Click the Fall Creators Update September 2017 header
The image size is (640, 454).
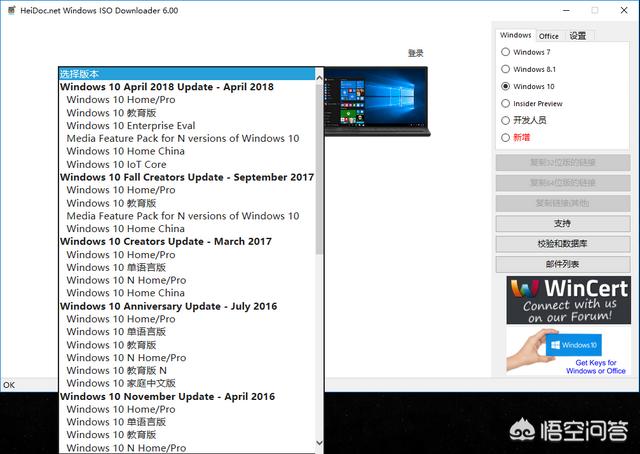tap(187, 177)
